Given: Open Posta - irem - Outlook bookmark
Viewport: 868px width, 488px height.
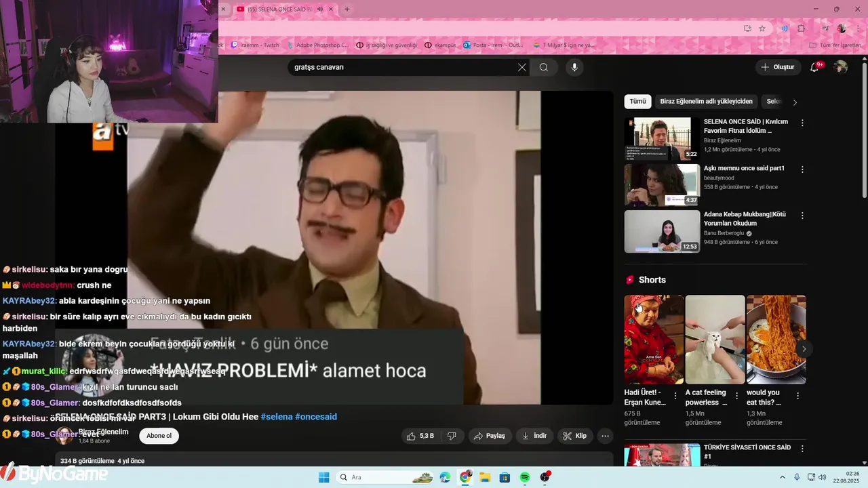Looking at the screenshot, I should pyautogui.click(x=494, y=45).
